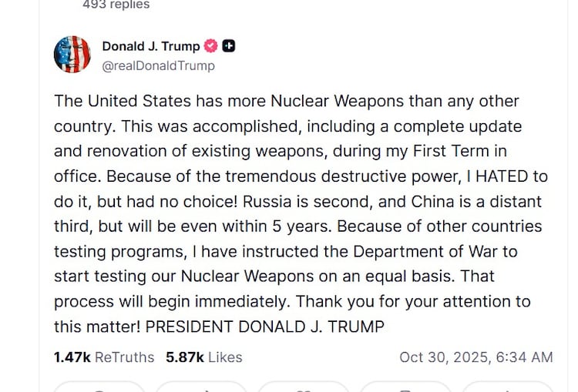Click the black plus badge beside the name
The image size is (578, 392).
pos(228,46)
